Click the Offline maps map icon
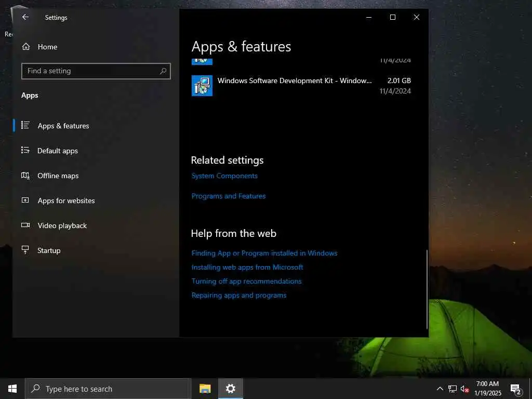The width and height of the screenshot is (532, 399). click(x=25, y=175)
